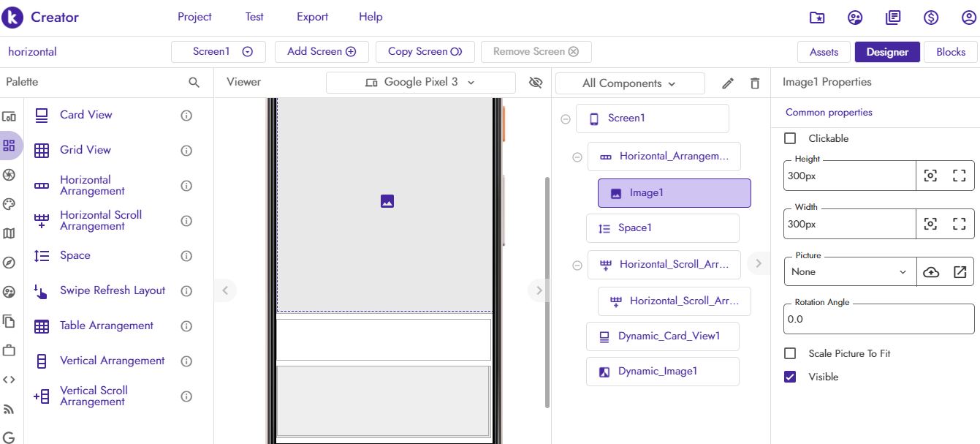Open the Drawing and Animation palette category
This screenshot has width=980, height=444.
coord(10,204)
